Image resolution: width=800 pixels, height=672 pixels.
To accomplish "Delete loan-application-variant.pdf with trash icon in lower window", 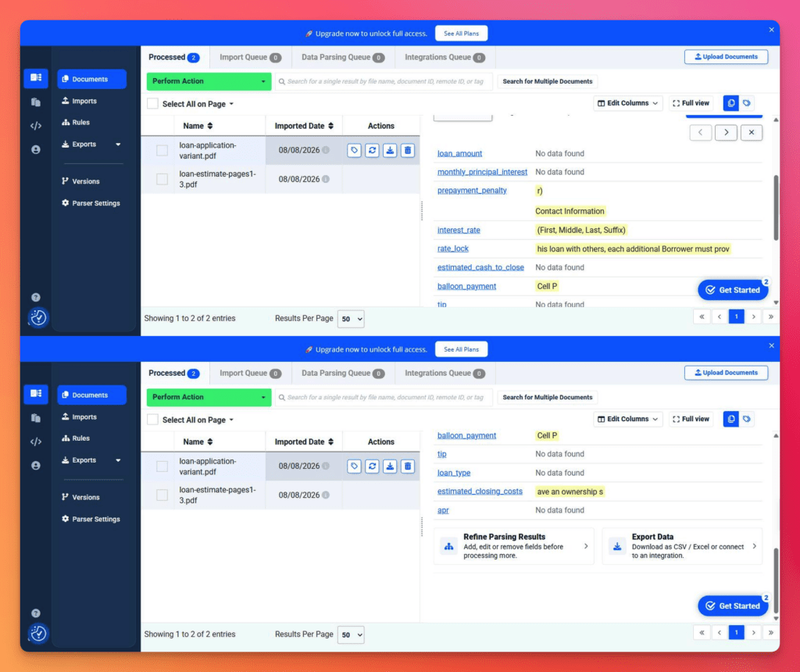I will [408, 466].
